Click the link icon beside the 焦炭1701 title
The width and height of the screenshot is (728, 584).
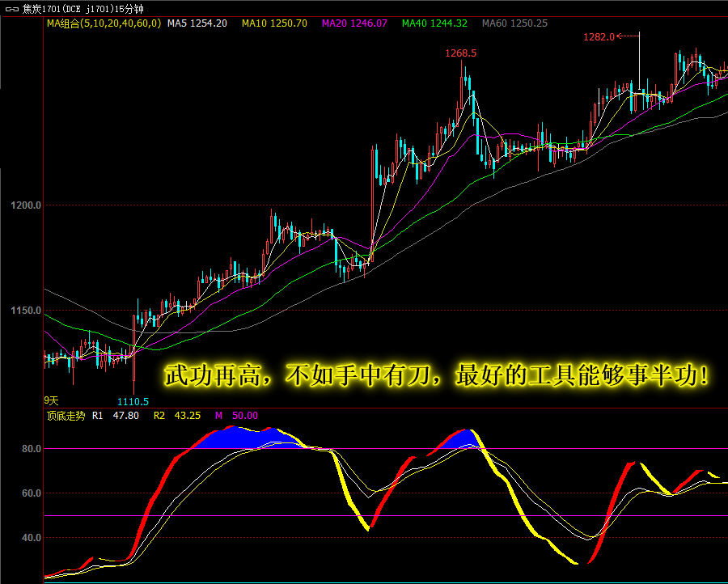pyautogui.click(x=11, y=9)
